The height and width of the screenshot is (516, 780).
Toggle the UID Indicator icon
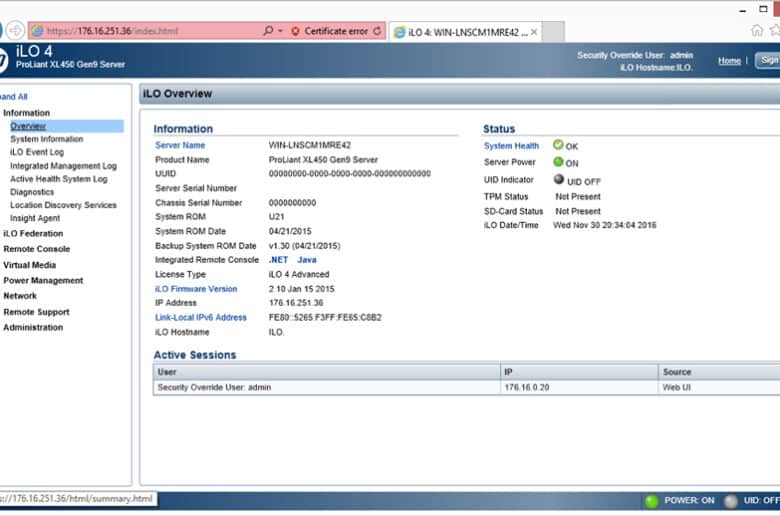[x=559, y=179]
